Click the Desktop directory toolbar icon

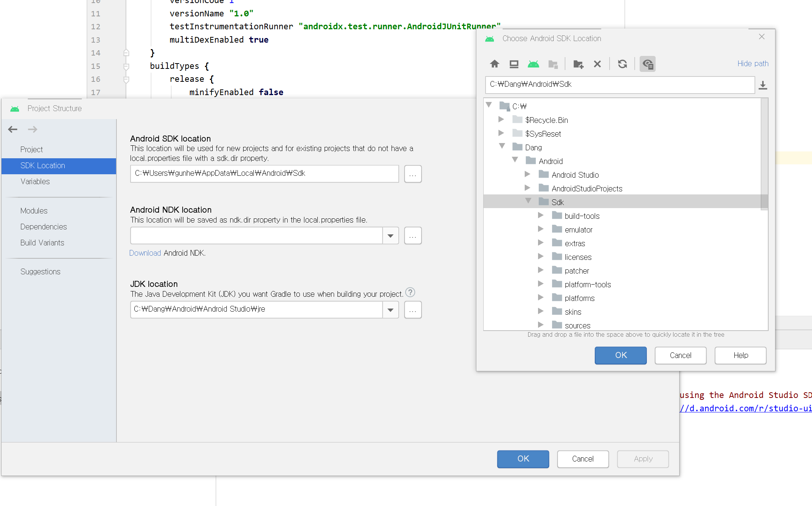514,64
